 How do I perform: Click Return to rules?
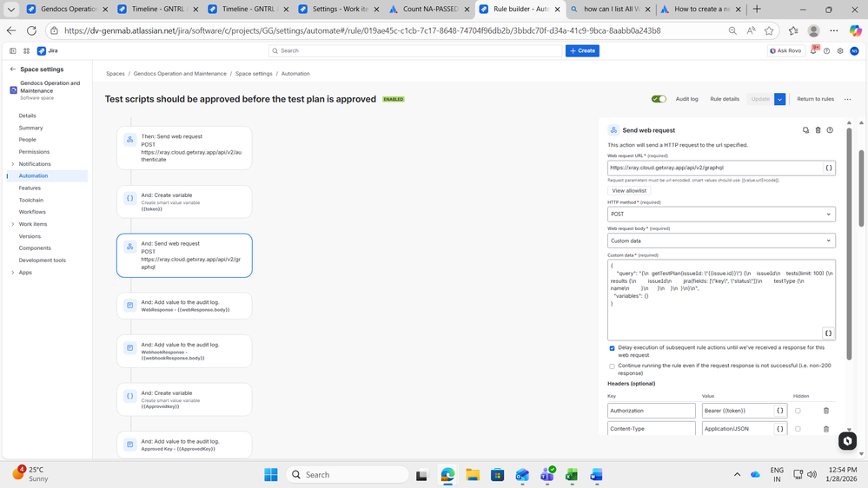point(815,99)
